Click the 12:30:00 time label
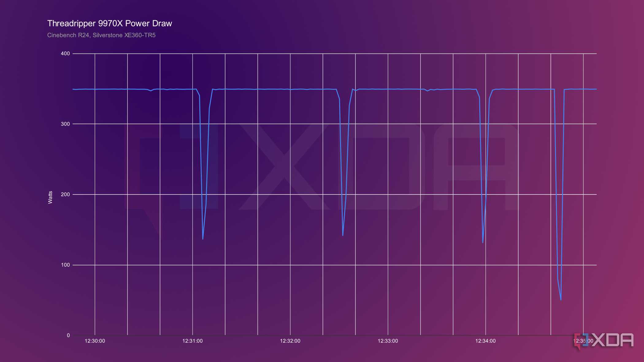Viewport: 644px width, 362px height. (95, 341)
